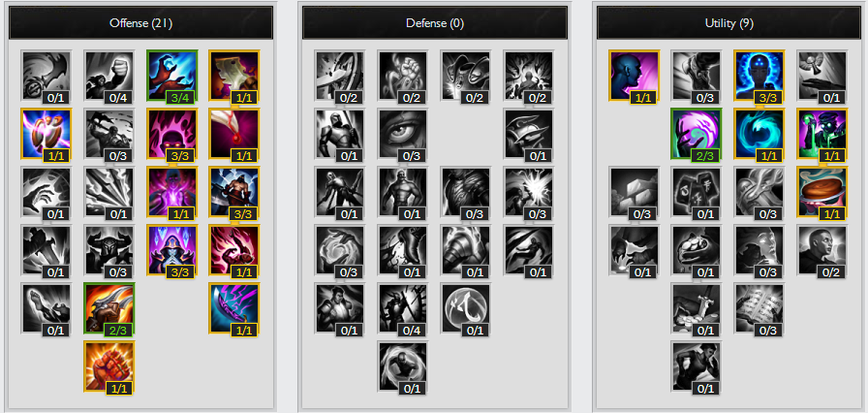Click the Defense (0) tree header

pos(435,22)
